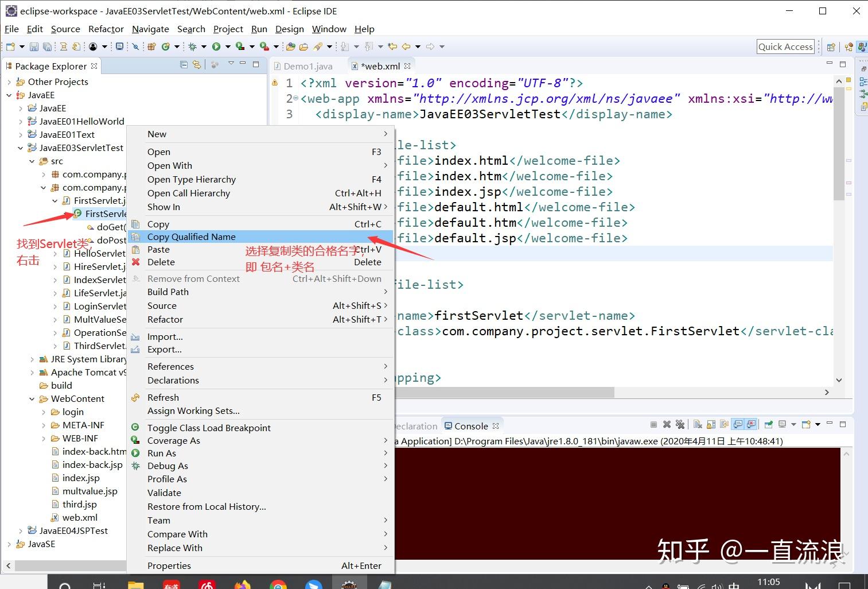Expand the JavaEE04JSPTest project
Image resolution: width=868 pixels, height=589 pixels.
pos(21,530)
